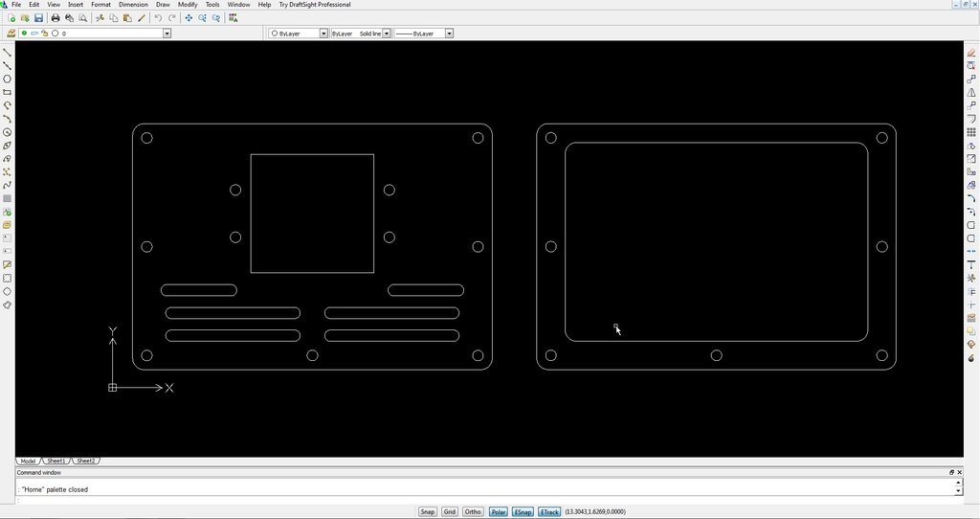Open the File menu
This screenshot has width=980, height=519.
[x=16, y=5]
